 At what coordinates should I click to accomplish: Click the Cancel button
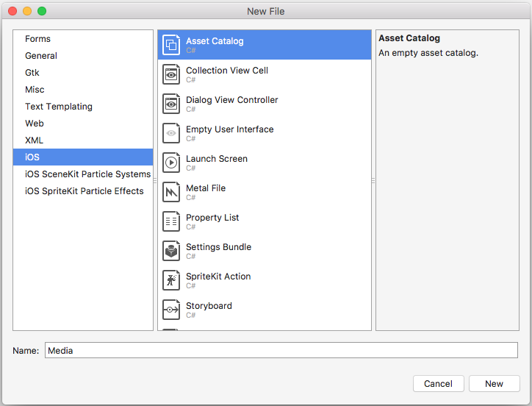[439, 384]
